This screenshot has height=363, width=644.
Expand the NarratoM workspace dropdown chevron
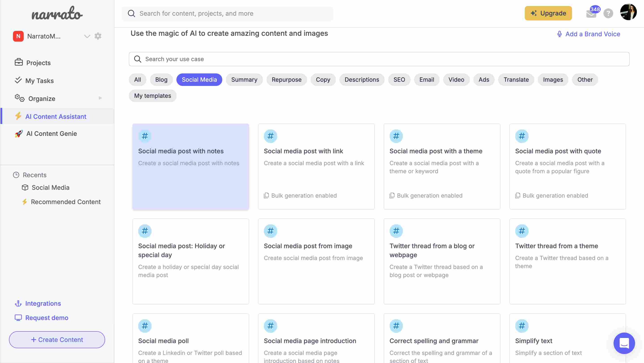[x=87, y=36]
